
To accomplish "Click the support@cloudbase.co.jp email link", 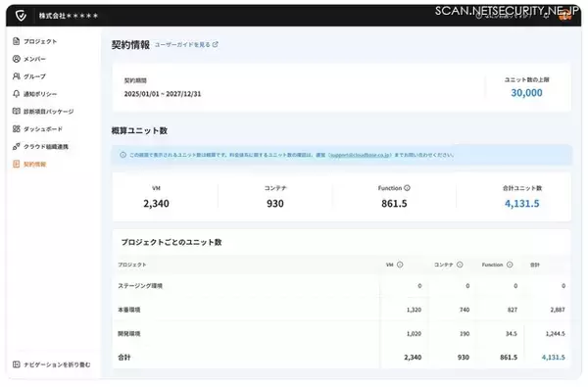I will [360, 155].
